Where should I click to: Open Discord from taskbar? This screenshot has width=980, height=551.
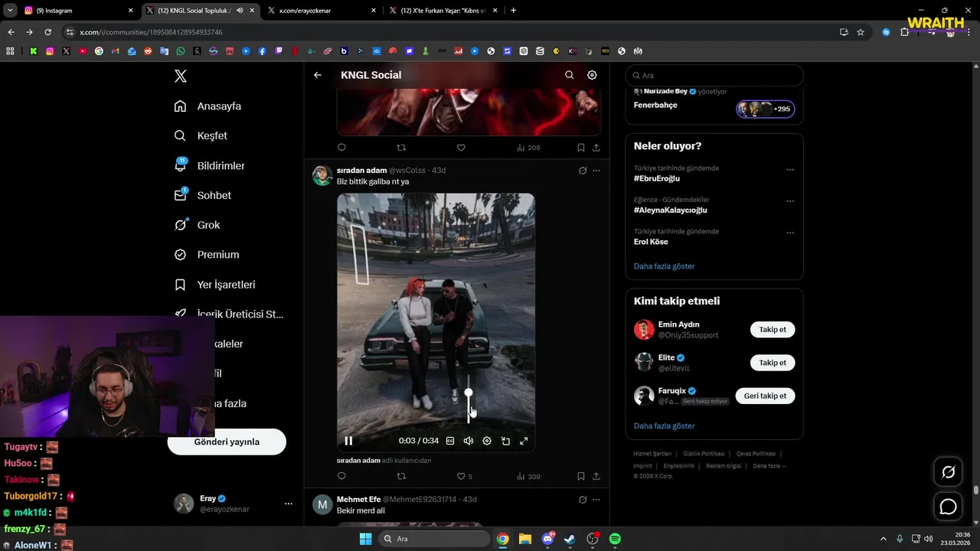tap(547, 539)
